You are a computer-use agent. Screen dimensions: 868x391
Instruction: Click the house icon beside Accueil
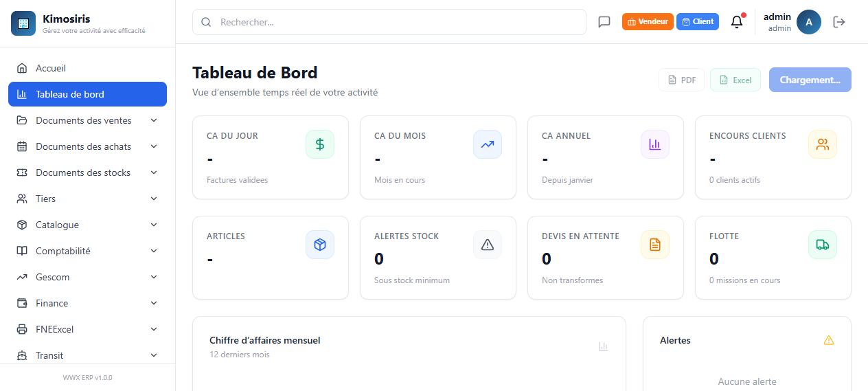[22, 68]
